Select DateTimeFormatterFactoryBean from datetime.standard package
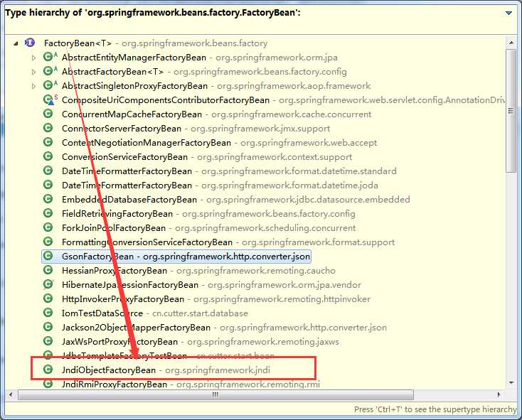The width and height of the screenshot is (522, 420). click(x=229, y=171)
